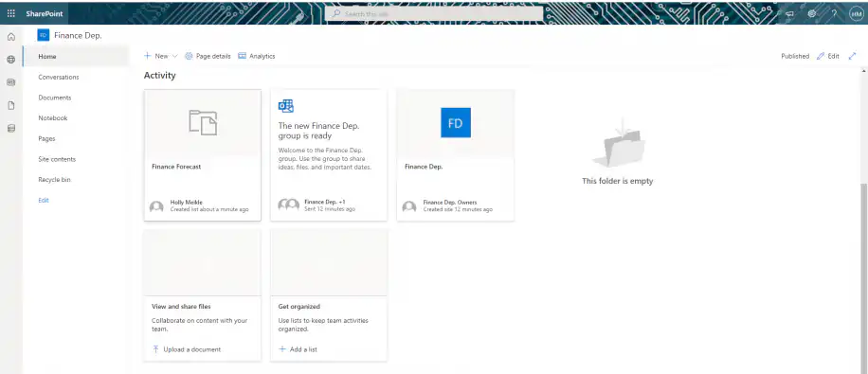This screenshot has width=868, height=374.
Task: Go to the SharePoint home rail icon
Action: click(11, 37)
